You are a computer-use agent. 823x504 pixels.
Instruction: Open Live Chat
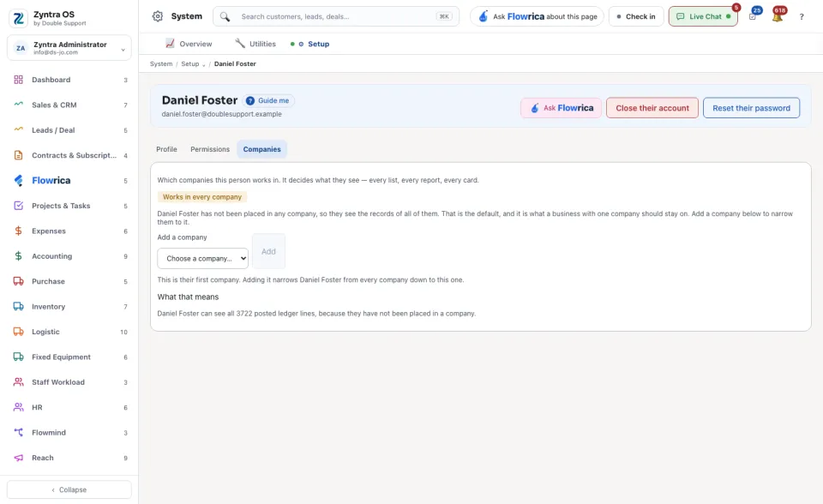pyautogui.click(x=703, y=17)
